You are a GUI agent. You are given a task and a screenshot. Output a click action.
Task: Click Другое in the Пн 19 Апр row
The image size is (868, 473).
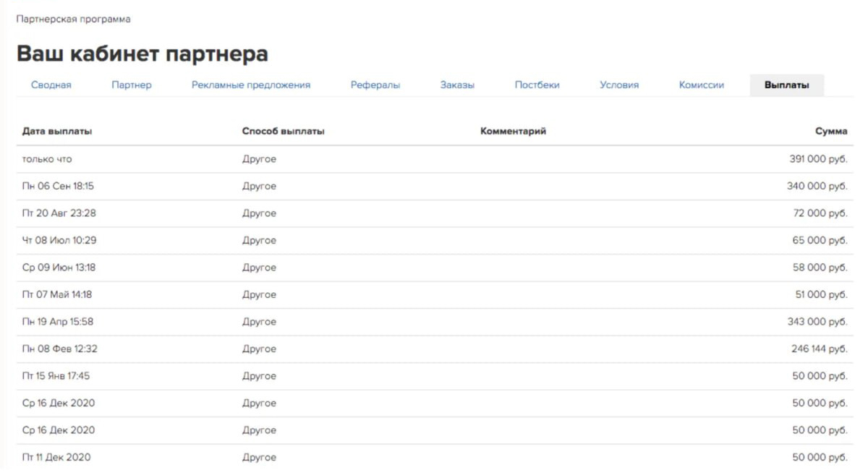[x=259, y=322]
